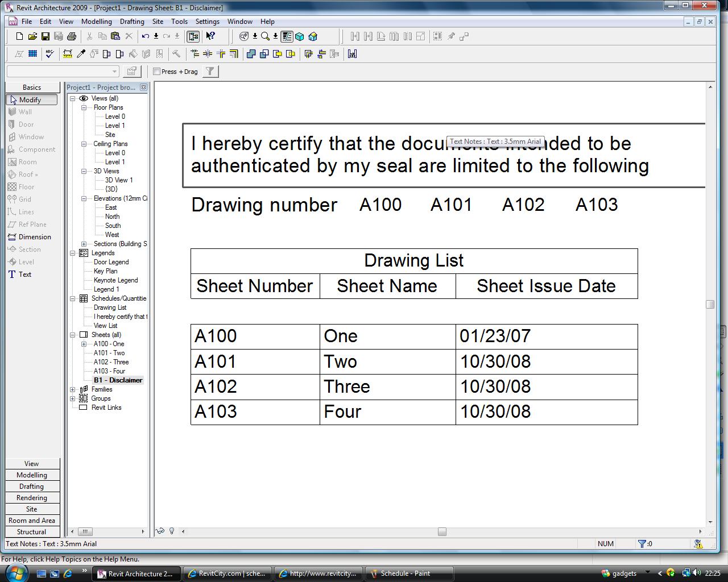Run the spelling check icon

tap(49, 54)
